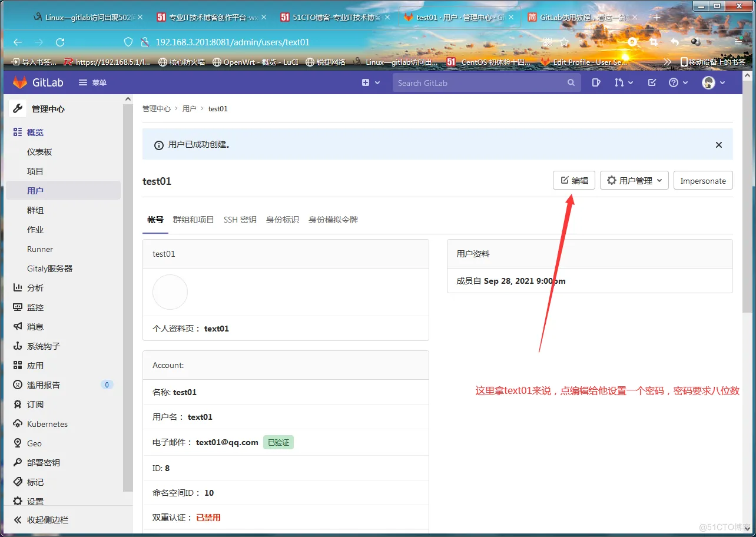Click the Geo location pin icon

[18, 443]
